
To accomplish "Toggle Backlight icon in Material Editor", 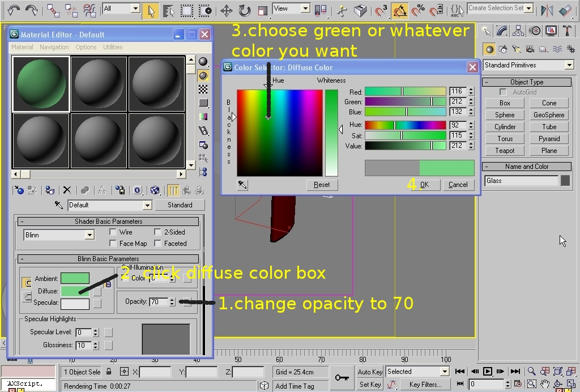I will (x=203, y=76).
